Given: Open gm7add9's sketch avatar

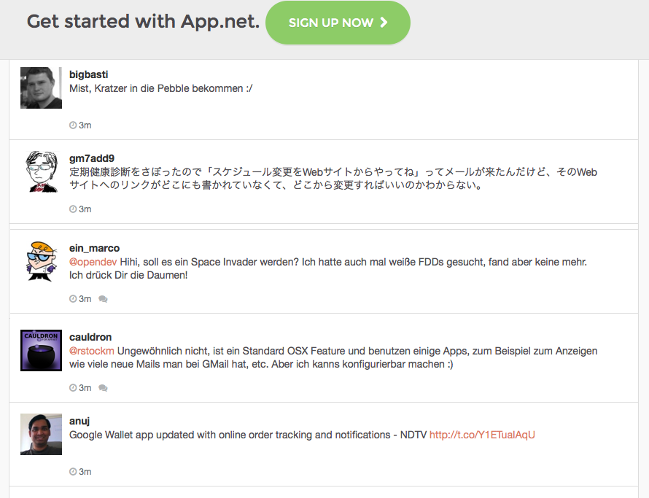Looking at the screenshot, I should point(41,171).
